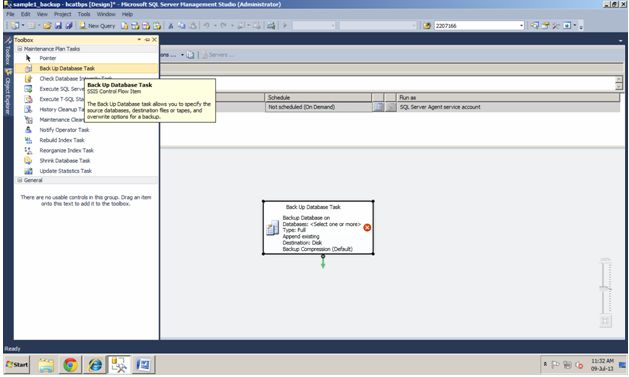The image size is (629, 377).
Task: Open the New Project dropdown arrow
Action: tap(23, 26)
